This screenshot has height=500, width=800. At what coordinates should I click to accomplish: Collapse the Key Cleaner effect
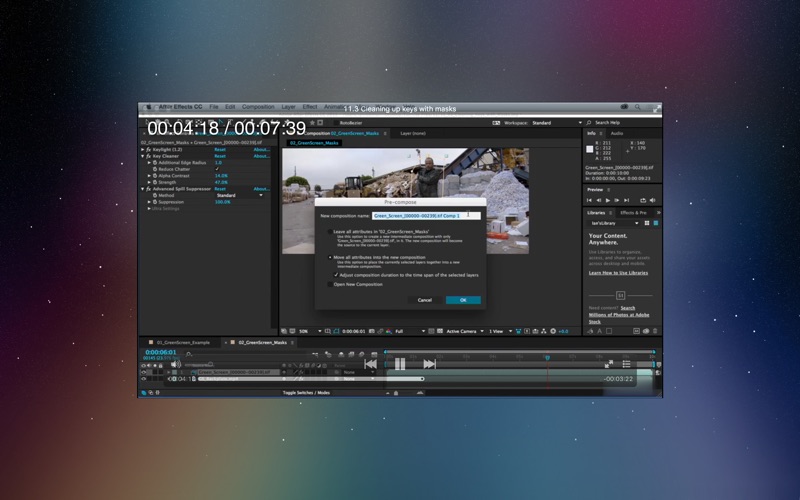[x=142, y=156]
